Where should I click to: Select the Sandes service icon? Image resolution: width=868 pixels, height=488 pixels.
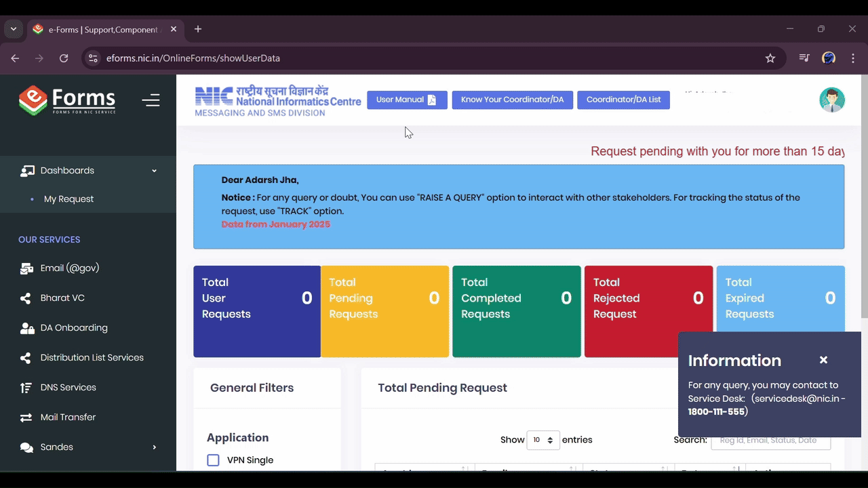(26, 447)
